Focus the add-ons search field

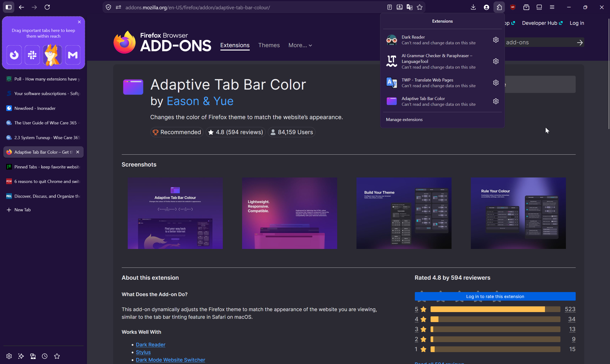point(540,42)
